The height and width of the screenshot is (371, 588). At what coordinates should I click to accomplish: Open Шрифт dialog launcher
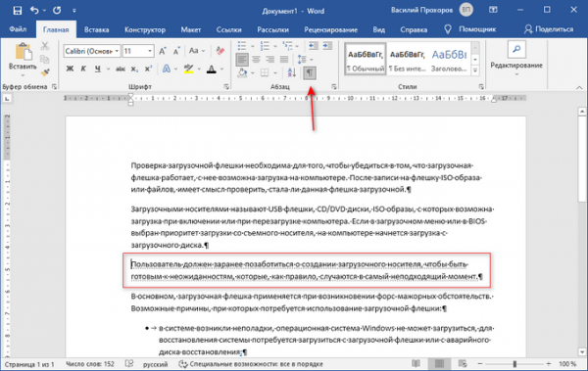226,86
